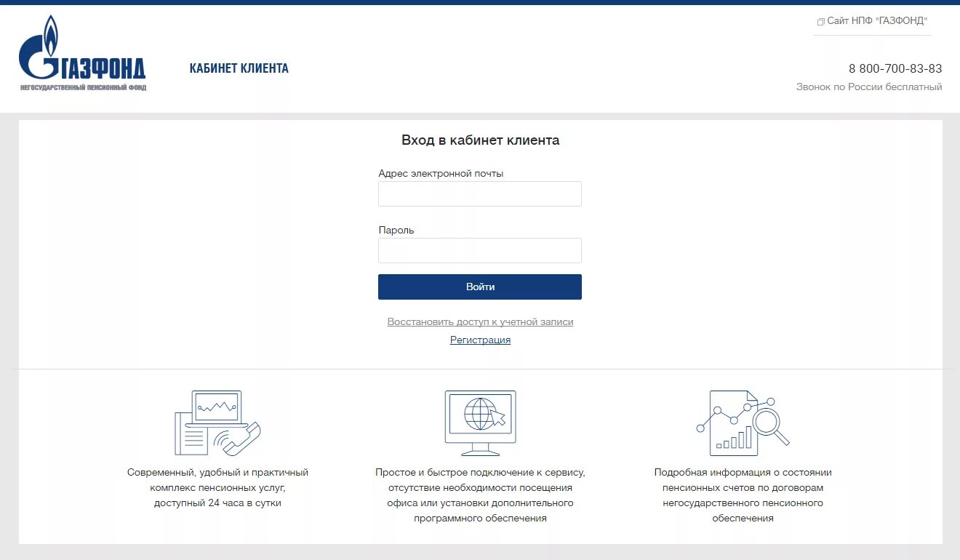960x560 pixels.
Task: Click the Войти button
Action: 480,287
